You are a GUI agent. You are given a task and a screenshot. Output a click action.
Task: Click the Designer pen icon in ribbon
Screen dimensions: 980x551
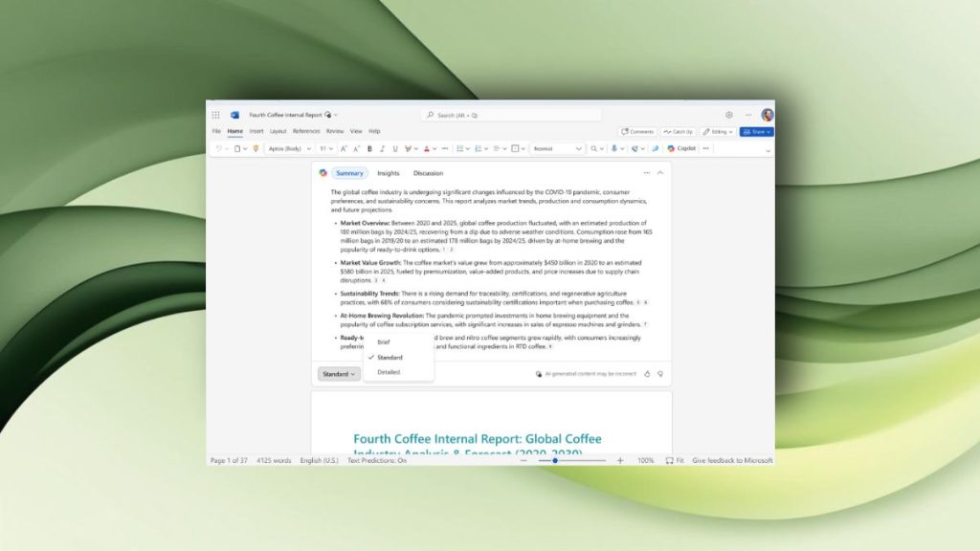655,148
